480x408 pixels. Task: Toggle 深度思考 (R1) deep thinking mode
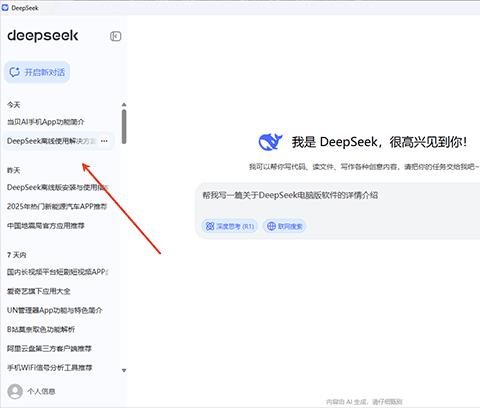(x=229, y=226)
